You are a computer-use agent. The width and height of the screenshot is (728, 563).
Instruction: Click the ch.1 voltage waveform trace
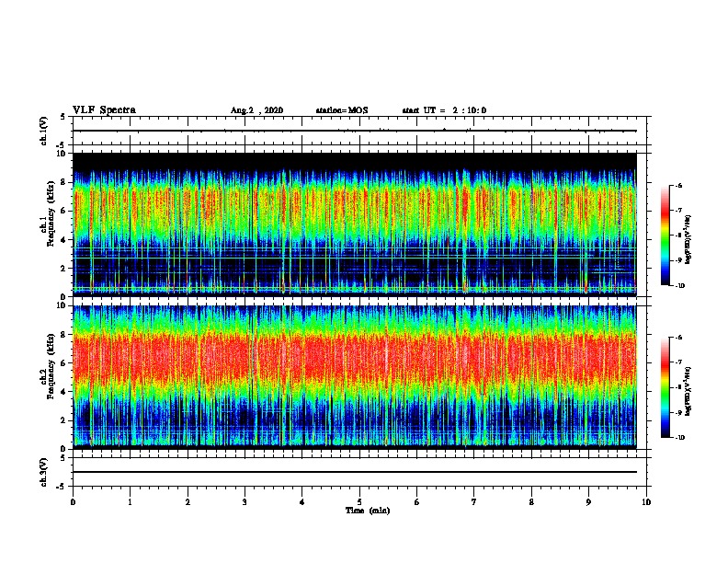(355, 131)
